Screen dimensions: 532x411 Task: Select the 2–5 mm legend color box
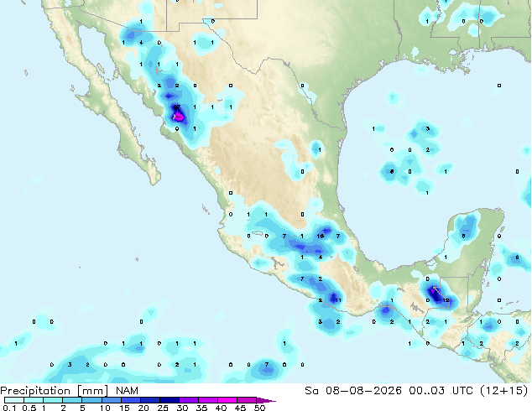[x=72, y=400]
